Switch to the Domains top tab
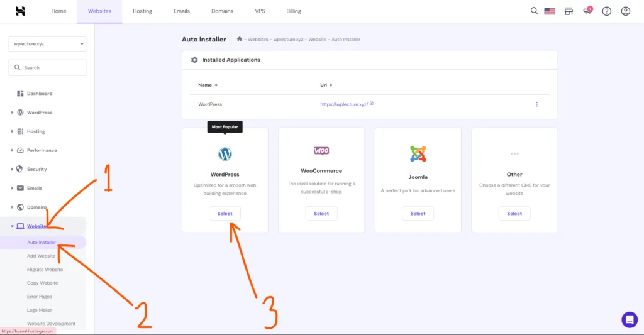The width and height of the screenshot is (644, 335). click(222, 11)
